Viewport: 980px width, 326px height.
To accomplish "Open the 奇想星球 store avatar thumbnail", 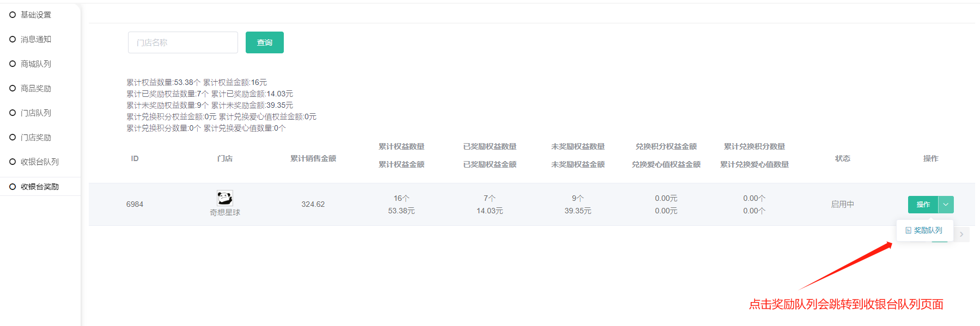I will pyautogui.click(x=225, y=198).
